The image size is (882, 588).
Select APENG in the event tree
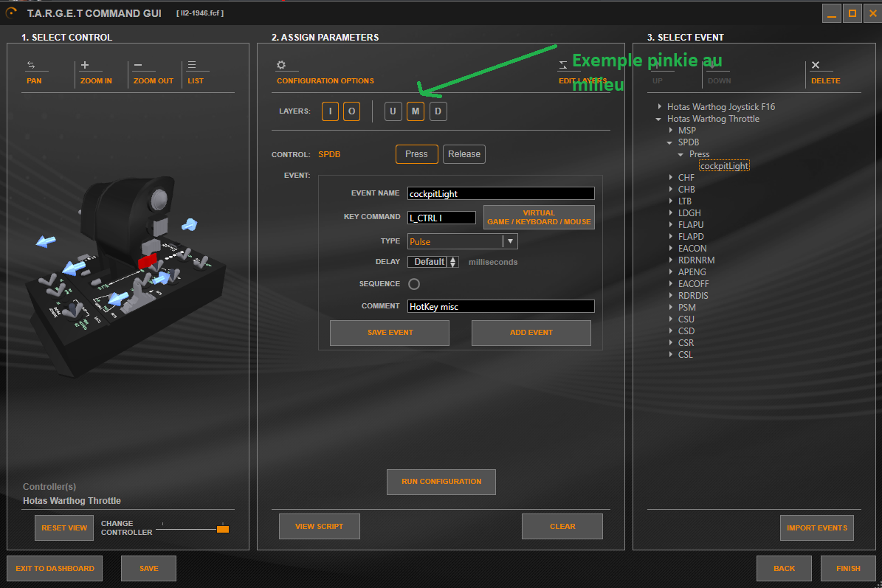click(692, 272)
